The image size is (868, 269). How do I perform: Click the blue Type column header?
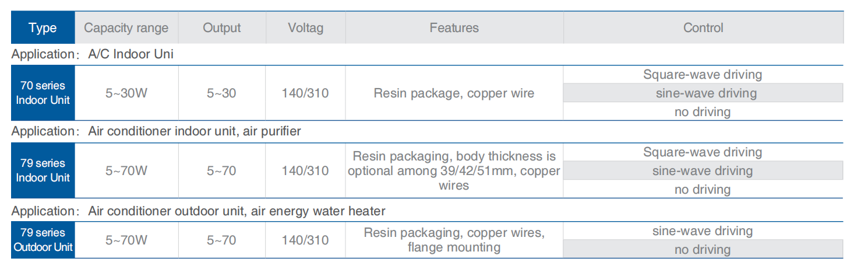[43, 27]
